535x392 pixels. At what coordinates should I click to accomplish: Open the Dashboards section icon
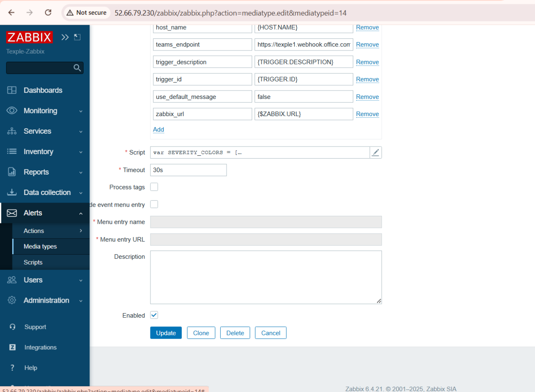pos(11,90)
